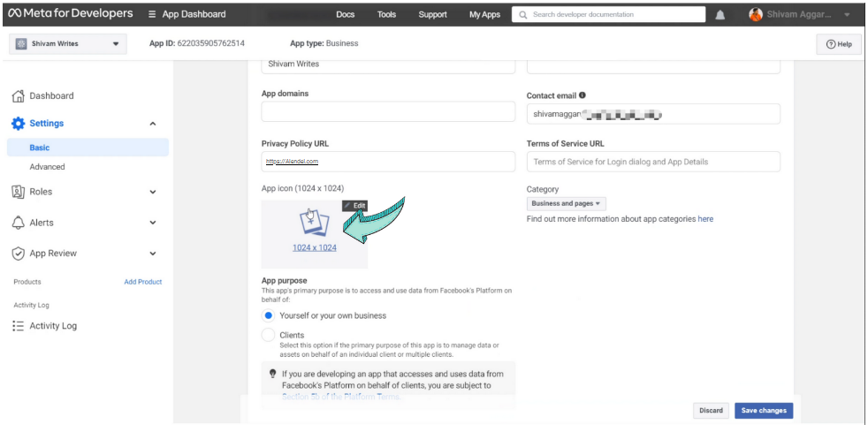
Task: Click the Dashboard home icon
Action: pos(18,96)
